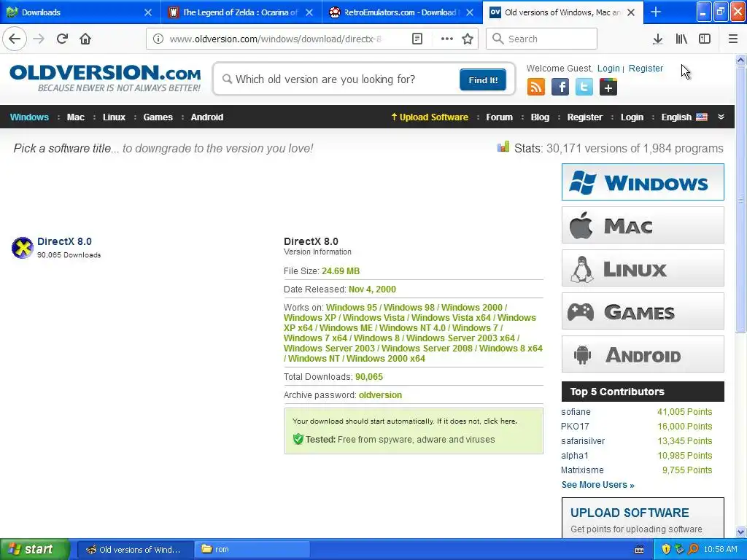Open the Android category banner

[x=643, y=354]
